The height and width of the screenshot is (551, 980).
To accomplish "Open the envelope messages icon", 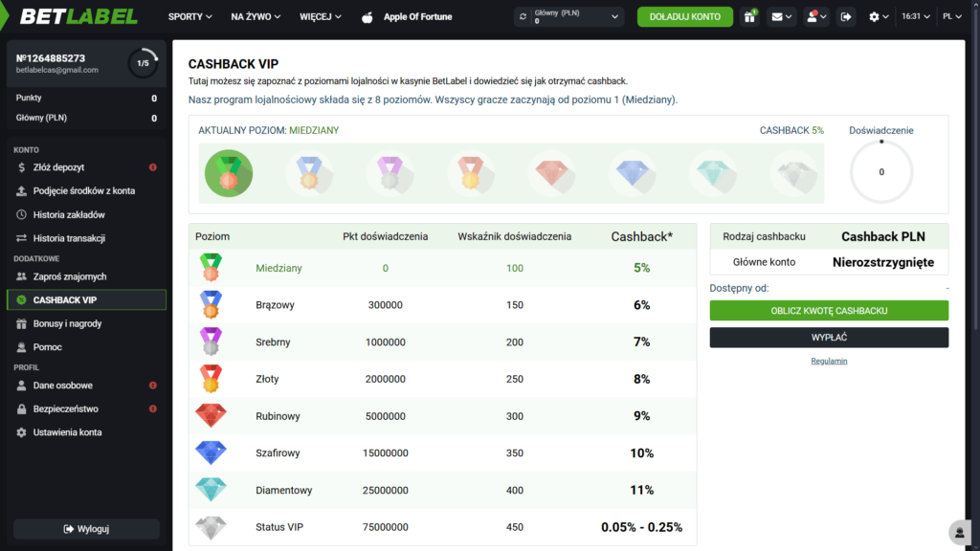I will tap(782, 16).
